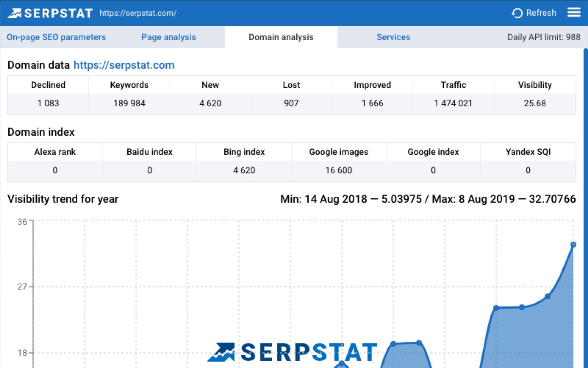Click the Domain index heading
Screen dimensions: 588x368
tap(41, 132)
